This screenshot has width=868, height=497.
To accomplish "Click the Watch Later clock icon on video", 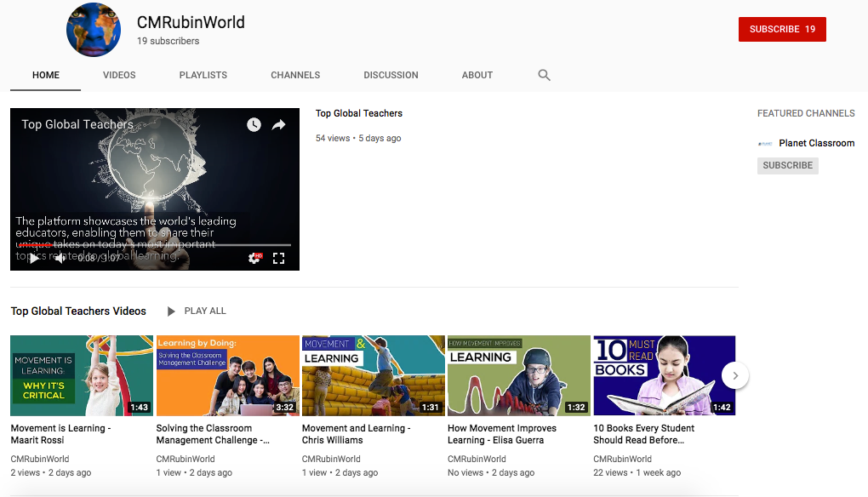I will 254,124.
